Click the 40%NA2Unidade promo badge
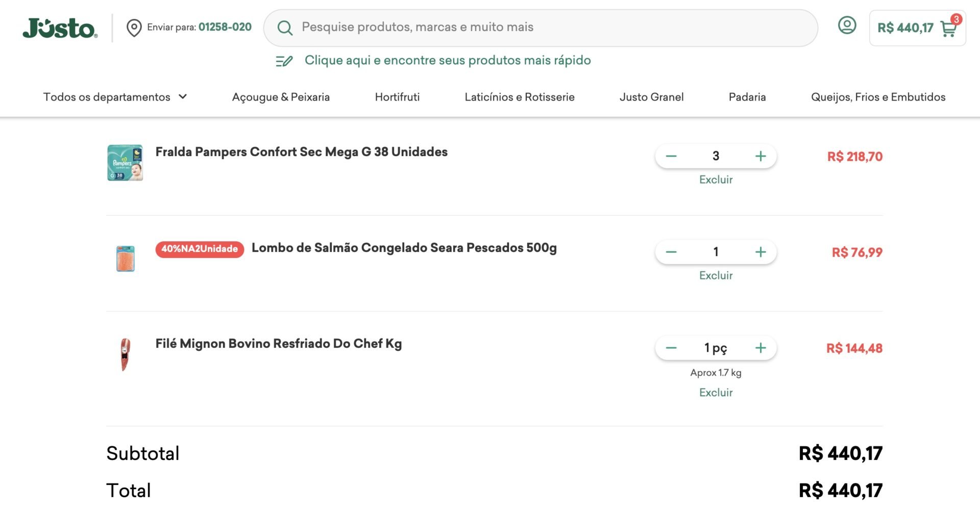This screenshot has width=980, height=513. pos(200,249)
